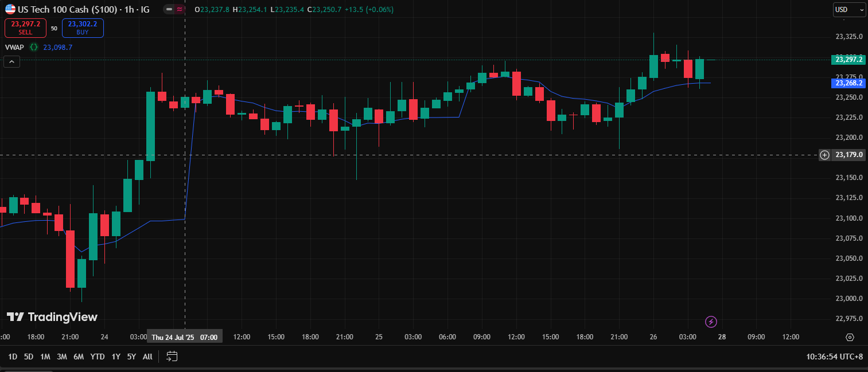The width and height of the screenshot is (868, 372).
Task: Click the purple lightning flash icon
Action: pos(711,322)
